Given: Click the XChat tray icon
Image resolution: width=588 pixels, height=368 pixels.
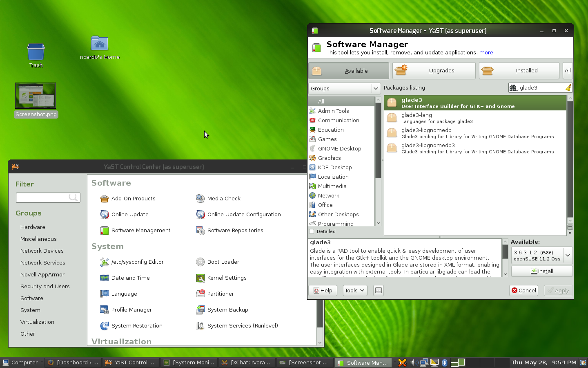Looking at the screenshot, I should click(x=402, y=362).
